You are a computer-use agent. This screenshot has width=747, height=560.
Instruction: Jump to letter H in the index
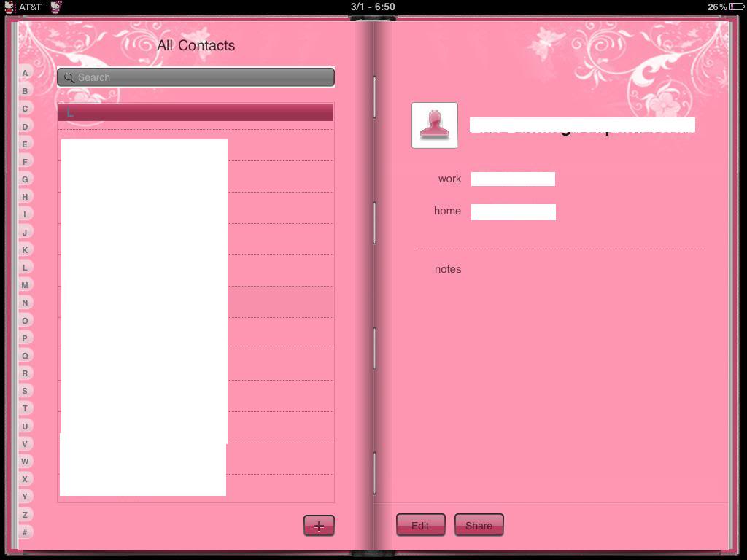click(25, 197)
